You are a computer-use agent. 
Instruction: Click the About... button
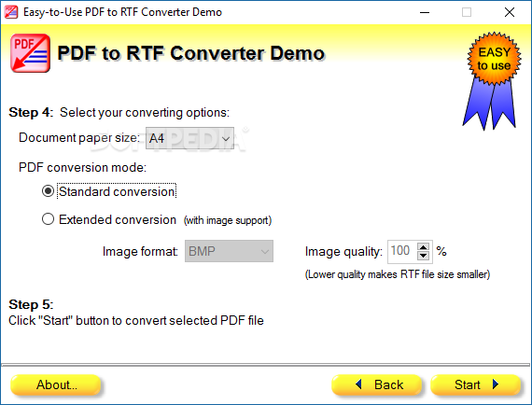point(56,385)
